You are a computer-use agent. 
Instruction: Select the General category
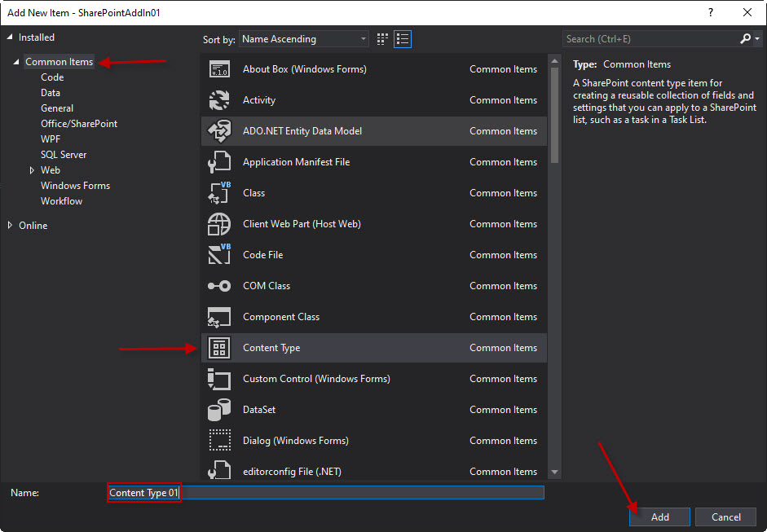57,108
